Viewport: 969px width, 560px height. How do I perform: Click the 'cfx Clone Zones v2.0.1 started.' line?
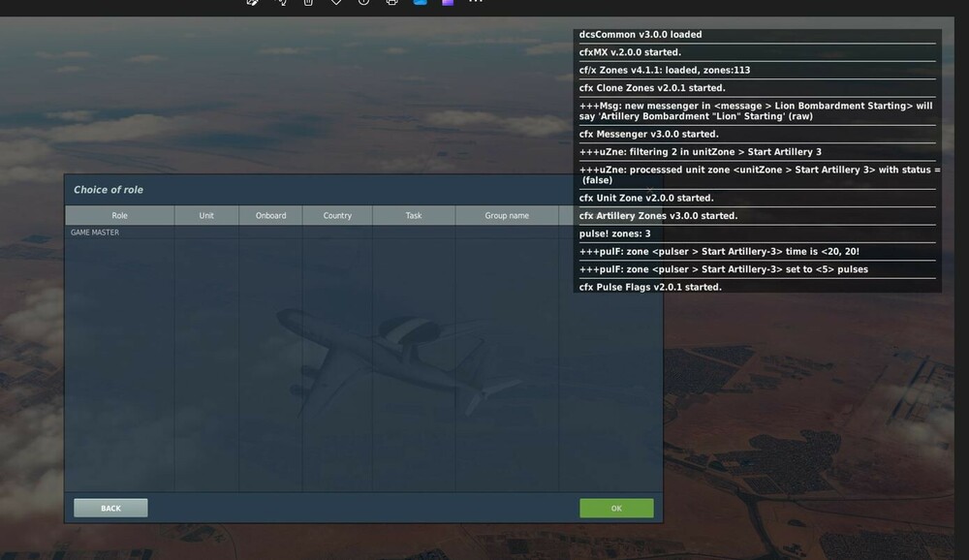652,88
